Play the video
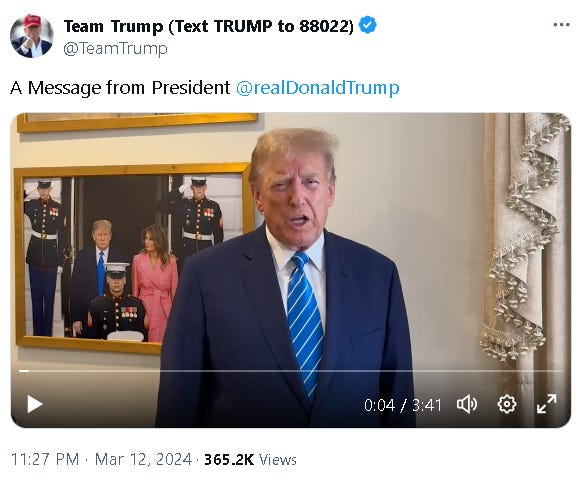The width and height of the screenshot is (586, 481). click(x=35, y=404)
